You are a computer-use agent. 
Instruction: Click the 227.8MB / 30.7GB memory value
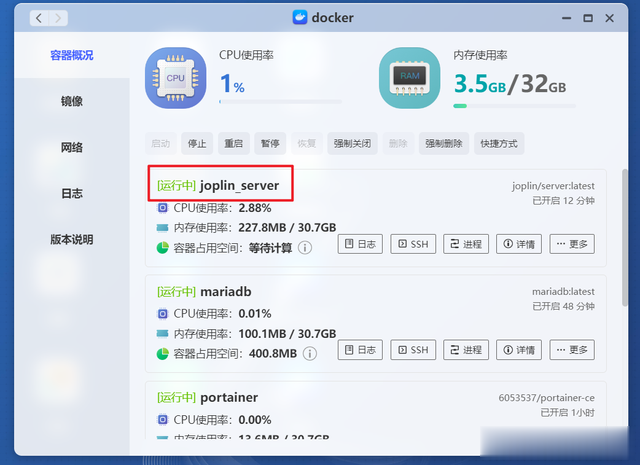tap(287, 227)
